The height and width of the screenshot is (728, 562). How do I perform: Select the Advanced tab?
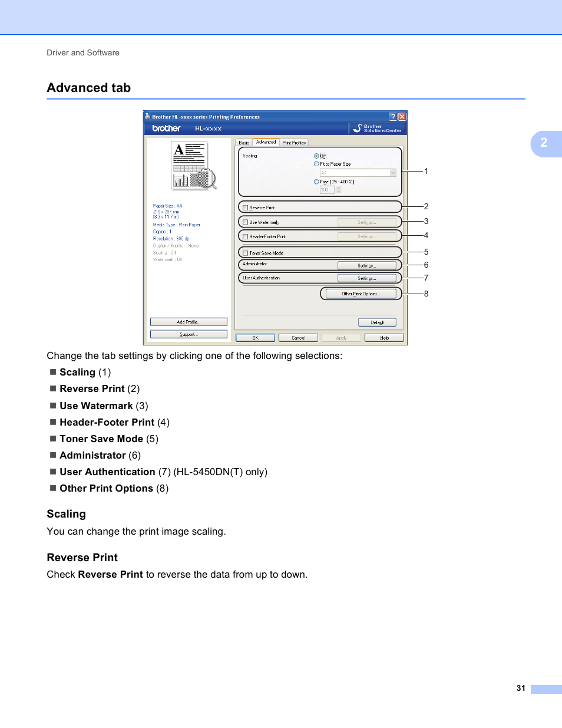(x=266, y=142)
